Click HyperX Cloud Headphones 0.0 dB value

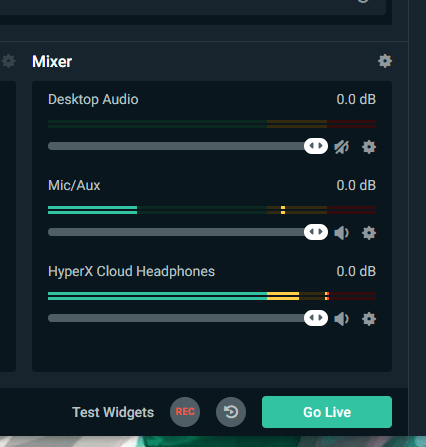[x=356, y=271]
